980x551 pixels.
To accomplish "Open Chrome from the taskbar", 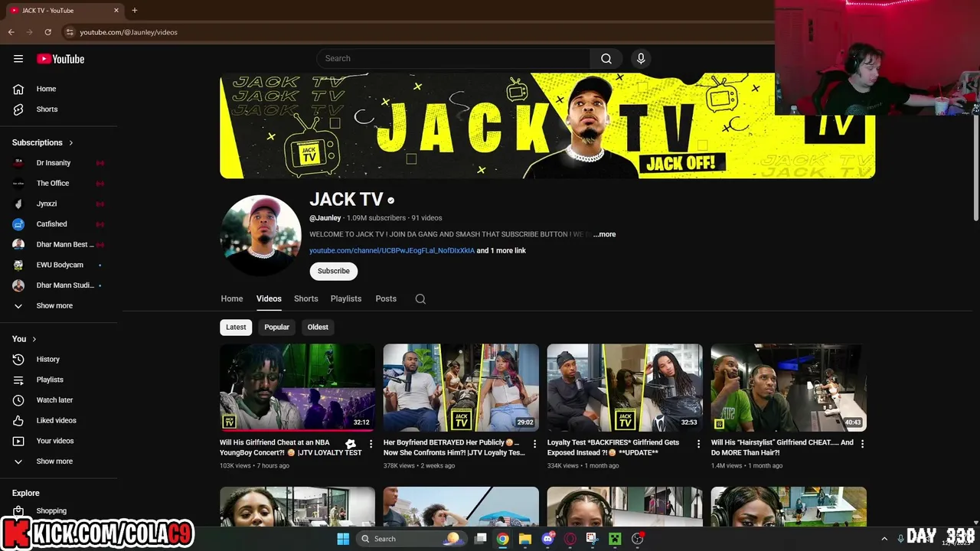I will click(502, 539).
